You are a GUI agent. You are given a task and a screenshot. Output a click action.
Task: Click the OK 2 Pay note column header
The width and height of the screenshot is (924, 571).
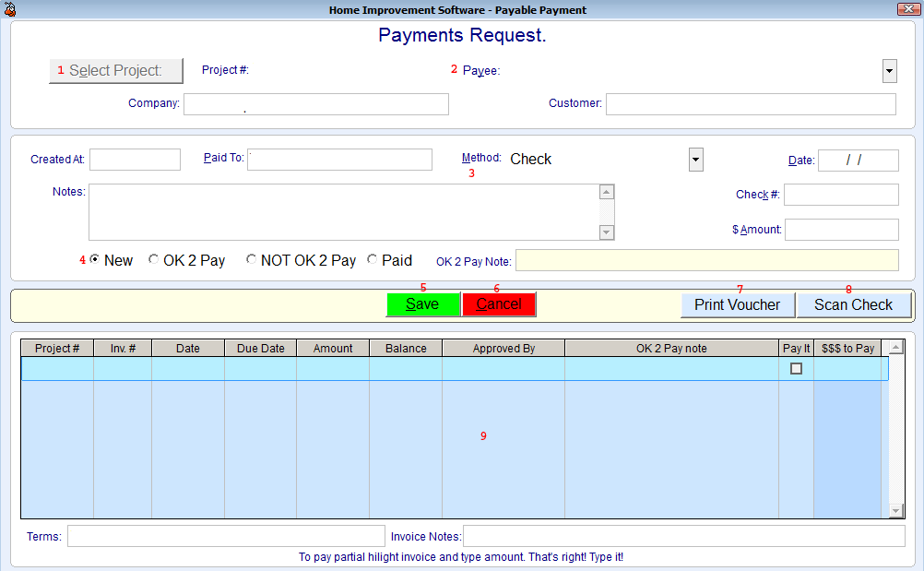tap(671, 349)
